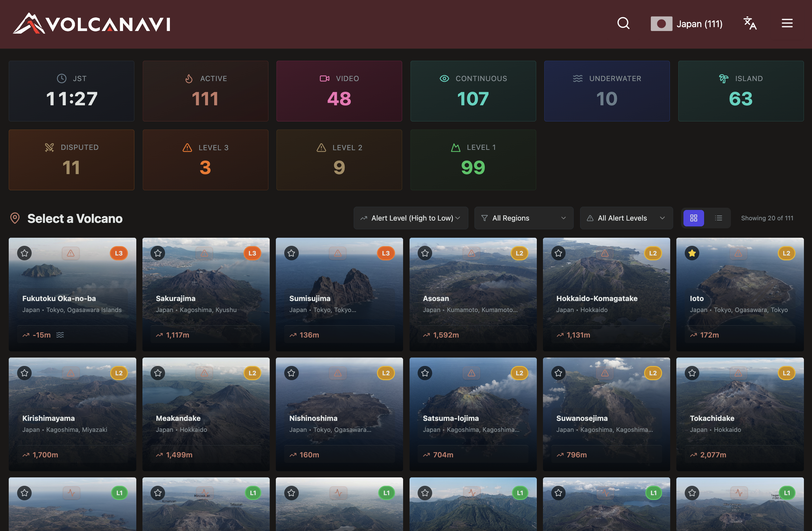Click the Volcanavi logo
Image resolution: width=812 pixels, height=531 pixels.
[x=91, y=24]
